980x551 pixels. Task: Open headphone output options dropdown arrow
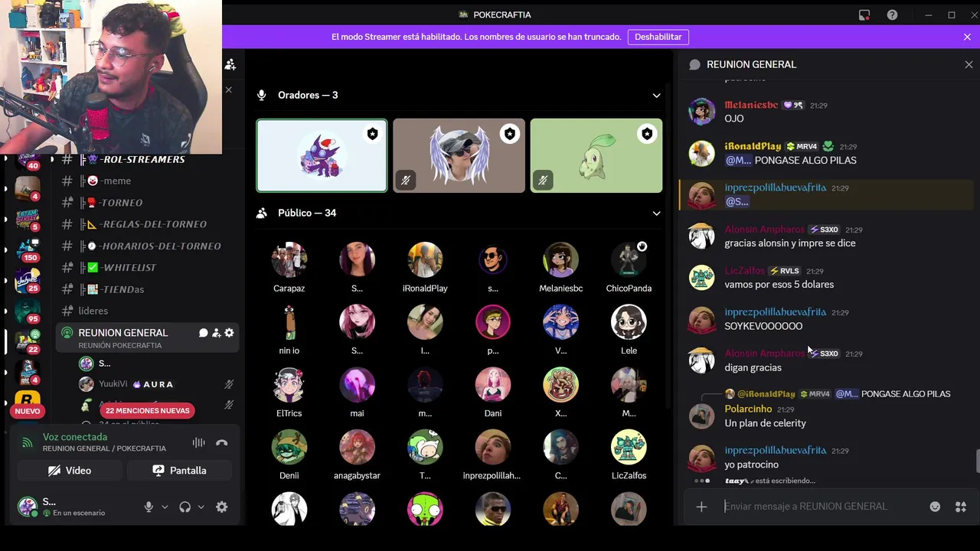pyautogui.click(x=201, y=507)
